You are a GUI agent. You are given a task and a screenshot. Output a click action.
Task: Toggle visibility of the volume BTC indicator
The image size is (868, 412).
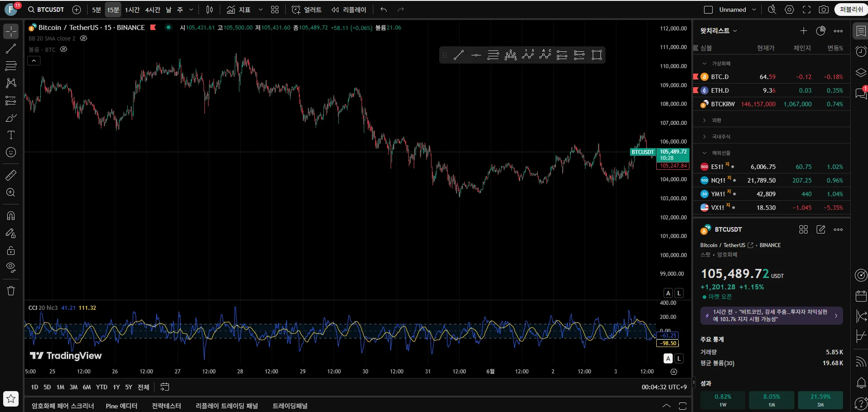tap(64, 50)
